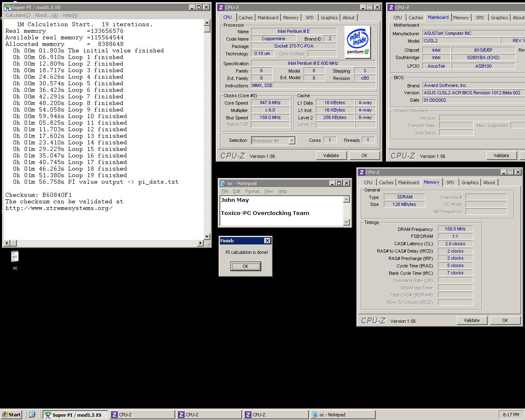Select CPU tab in the Mainboard CPU-Z window

click(x=397, y=18)
